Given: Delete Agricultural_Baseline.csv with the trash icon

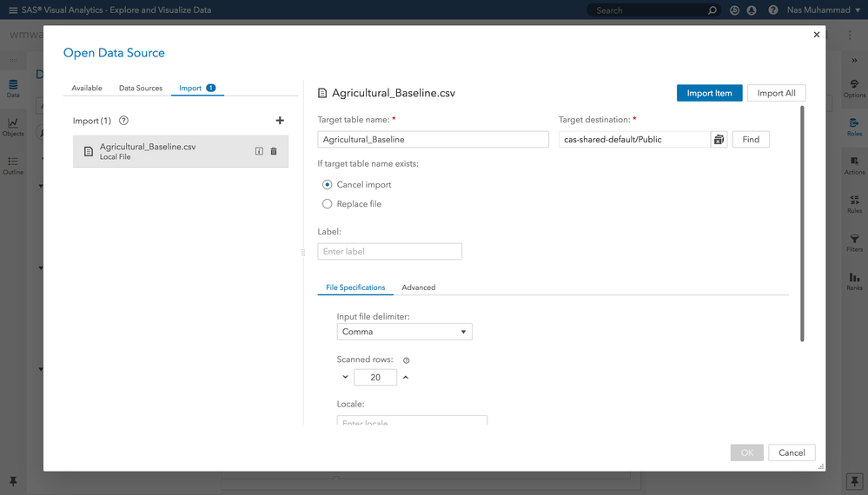Looking at the screenshot, I should (x=274, y=151).
